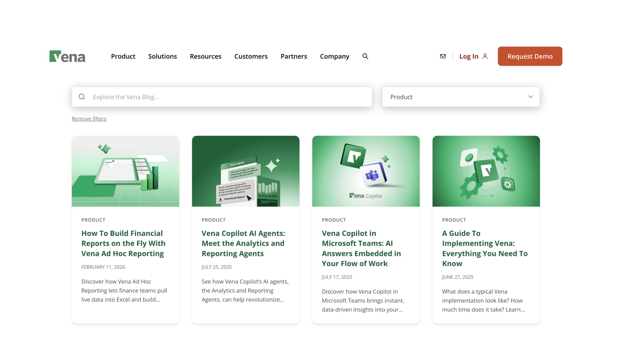Open the Company navigation menu
Image resolution: width=618 pixels, height=364 pixels.
(334, 56)
